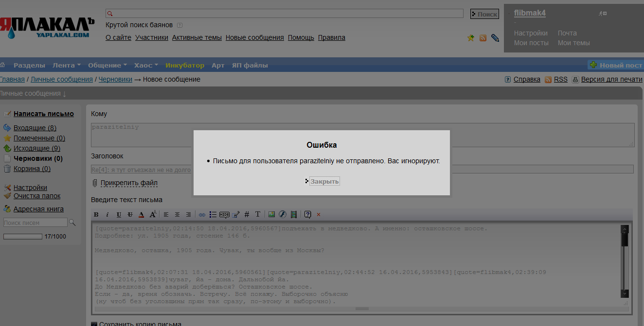Click the HIDE tag toolbar icon
Viewport: 644px width, 326px height.
point(224,214)
